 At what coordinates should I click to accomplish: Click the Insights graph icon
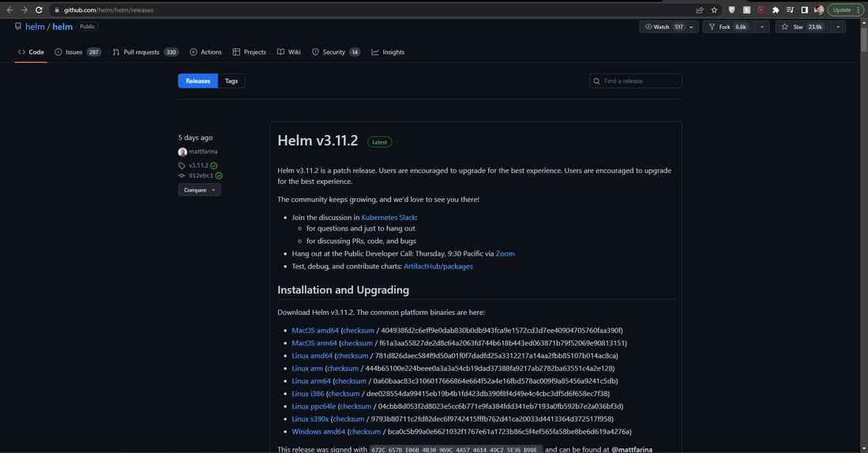coord(375,52)
